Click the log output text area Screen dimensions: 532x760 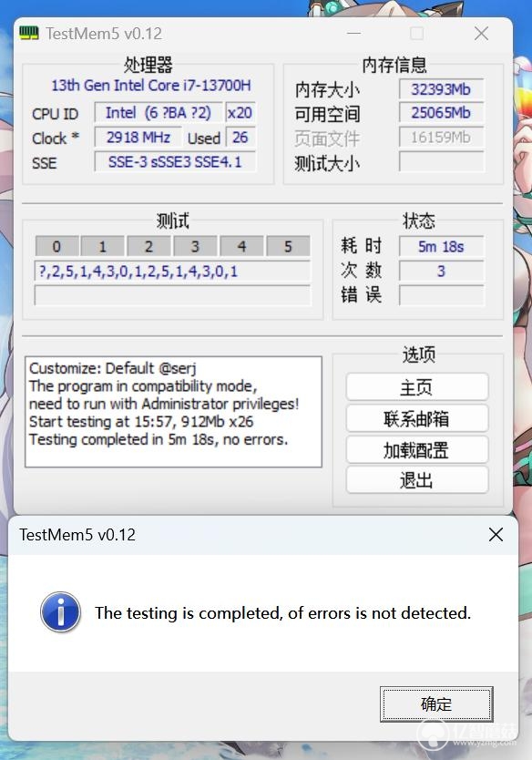pyautogui.click(x=173, y=412)
